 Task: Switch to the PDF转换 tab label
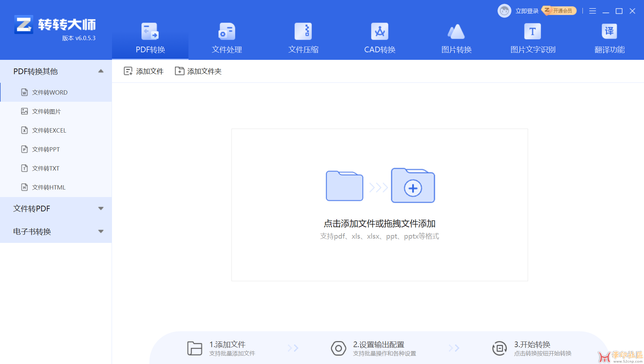click(x=150, y=50)
